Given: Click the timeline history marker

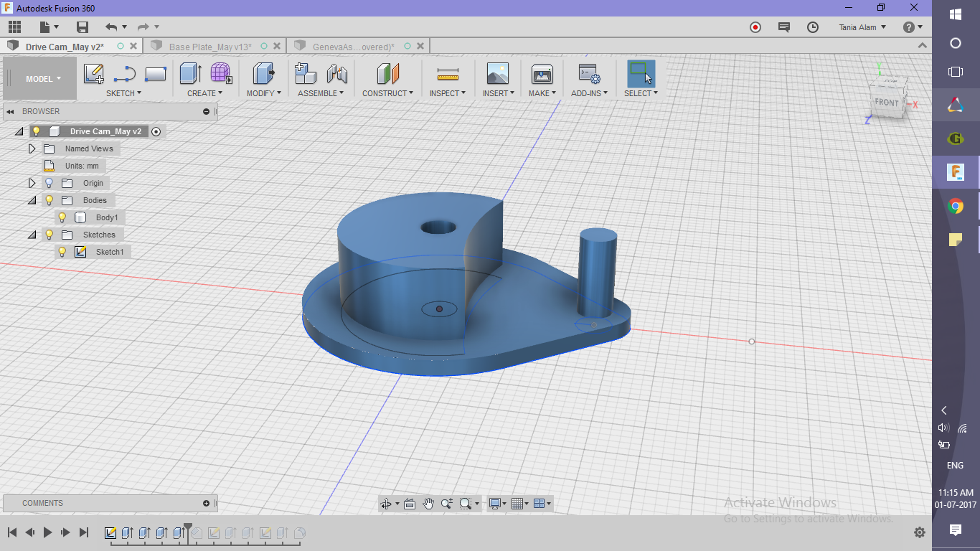Looking at the screenshot, I should [188, 531].
